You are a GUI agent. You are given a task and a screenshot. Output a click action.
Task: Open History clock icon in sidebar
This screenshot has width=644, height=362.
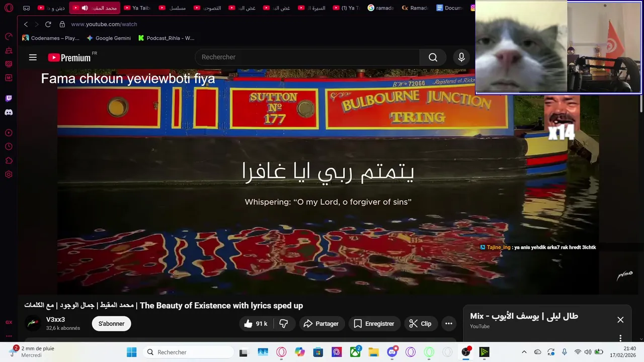(x=9, y=147)
